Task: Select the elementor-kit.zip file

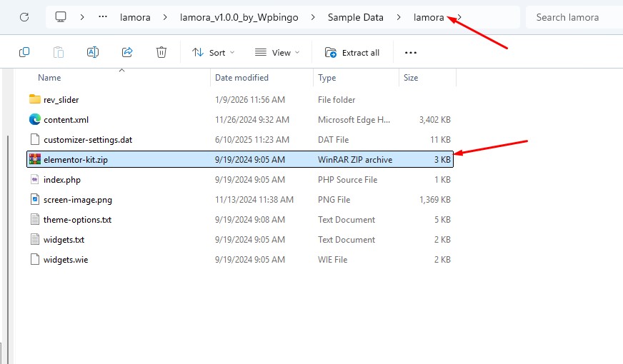Action: click(x=240, y=159)
